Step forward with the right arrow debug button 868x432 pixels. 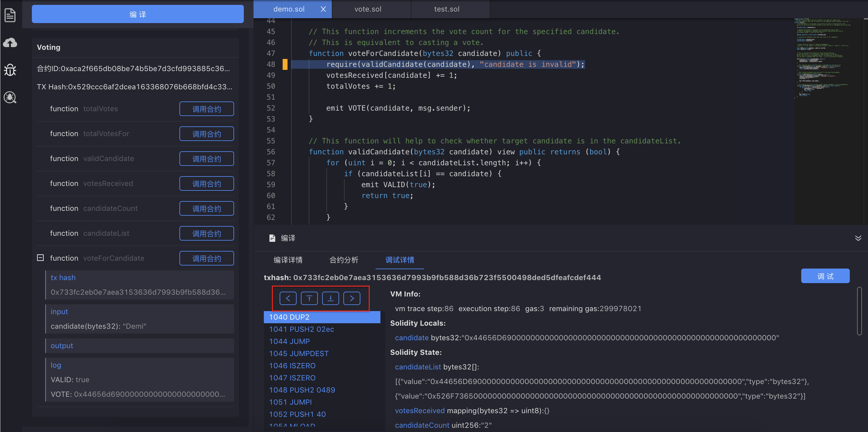click(x=352, y=298)
